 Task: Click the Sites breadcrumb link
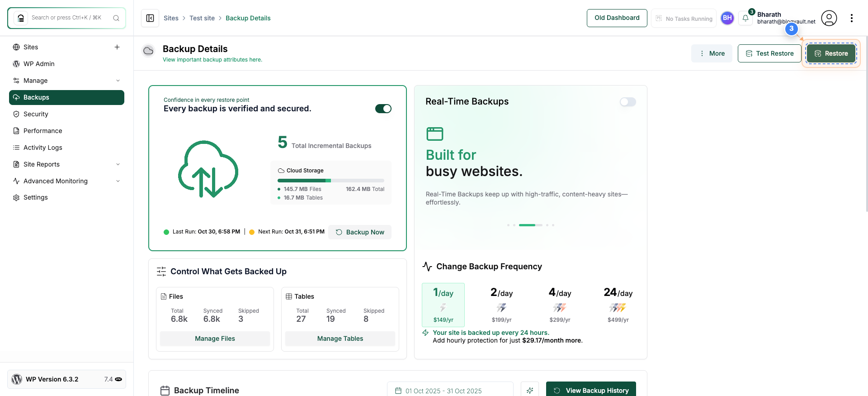(171, 18)
